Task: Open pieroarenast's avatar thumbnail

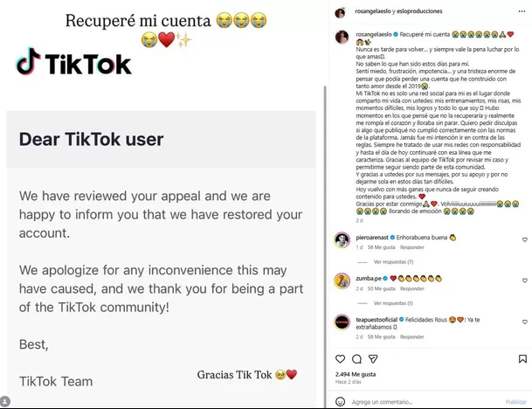Action: [342, 240]
